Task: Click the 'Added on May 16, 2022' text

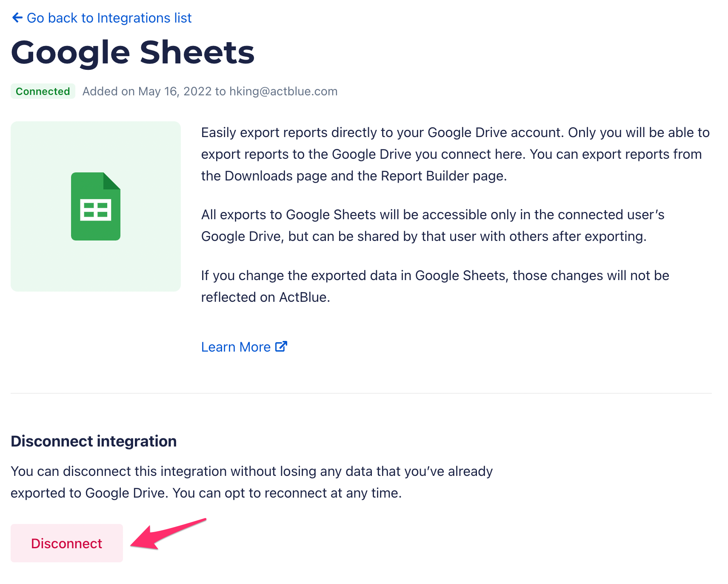Action: point(147,91)
